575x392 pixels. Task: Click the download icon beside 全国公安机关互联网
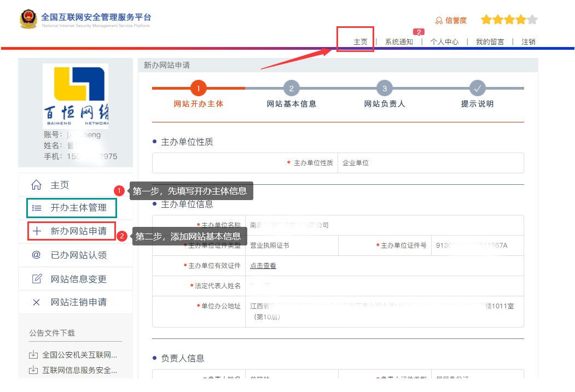[x=34, y=354]
